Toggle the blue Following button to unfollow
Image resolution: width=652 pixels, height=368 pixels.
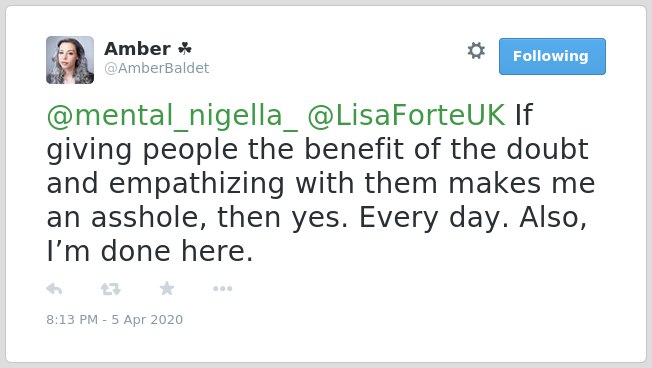tap(552, 56)
